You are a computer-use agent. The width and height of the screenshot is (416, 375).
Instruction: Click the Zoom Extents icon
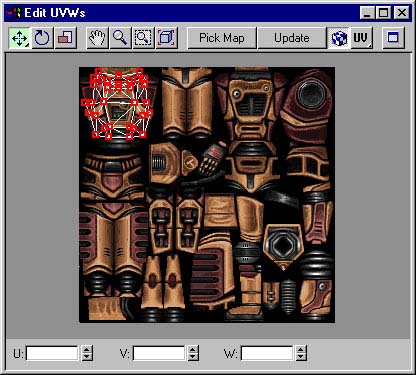[166, 38]
